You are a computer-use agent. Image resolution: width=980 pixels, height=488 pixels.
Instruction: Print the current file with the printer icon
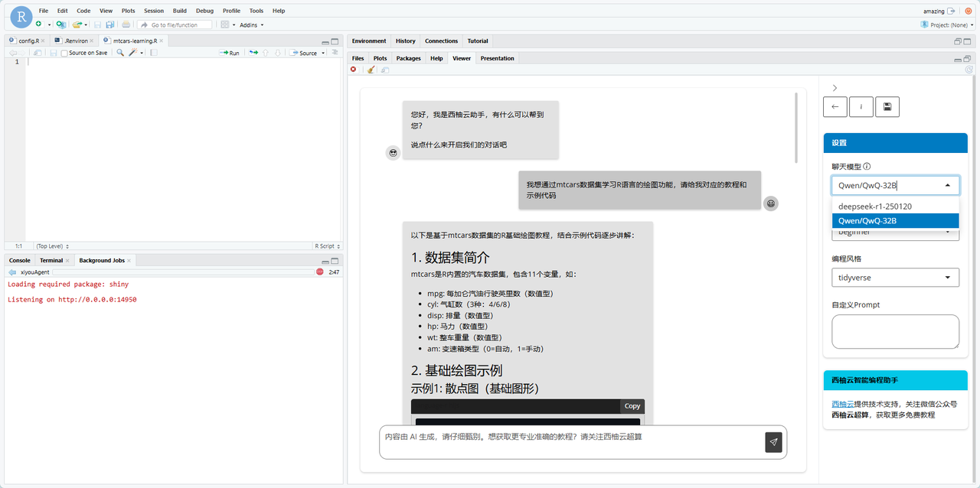[x=126, y=24]
